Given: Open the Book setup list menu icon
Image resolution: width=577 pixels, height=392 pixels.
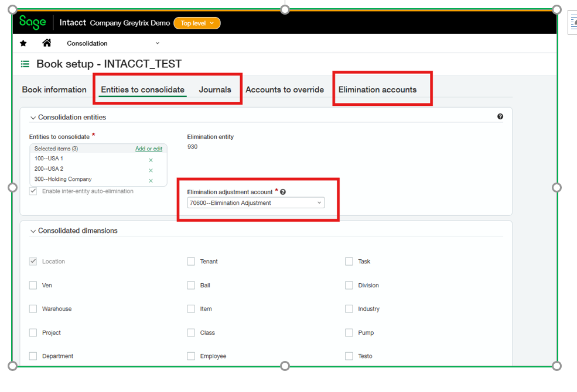Looking at the screenshot, I should pyautogui.click(x=25, y=64).
